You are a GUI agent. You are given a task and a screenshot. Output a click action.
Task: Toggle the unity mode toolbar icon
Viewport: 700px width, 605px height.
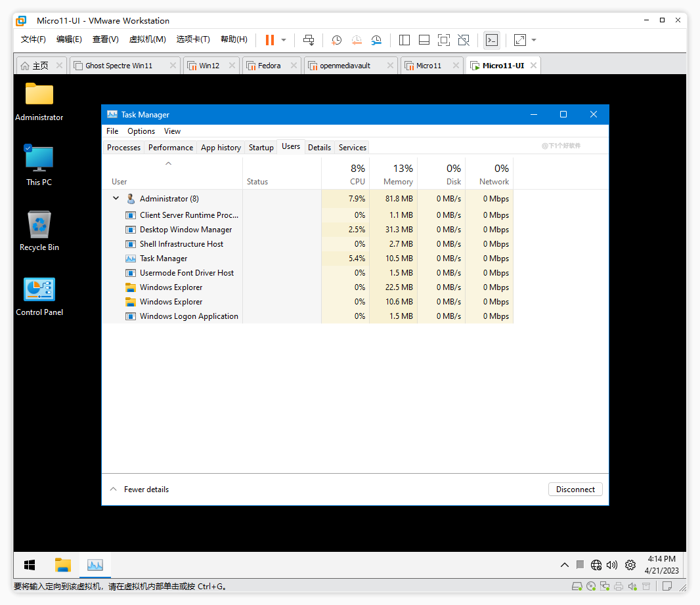coord(464,40)
